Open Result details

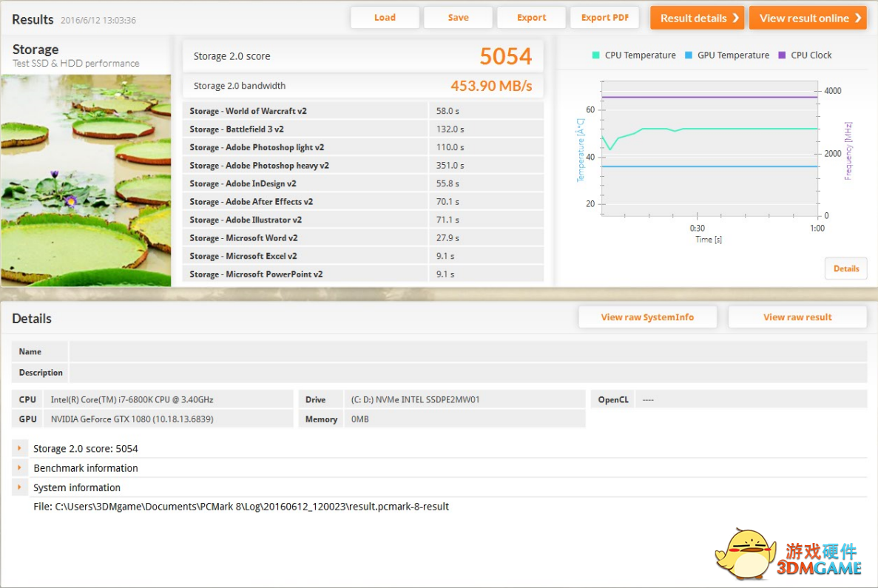click(x=697, y=18)
